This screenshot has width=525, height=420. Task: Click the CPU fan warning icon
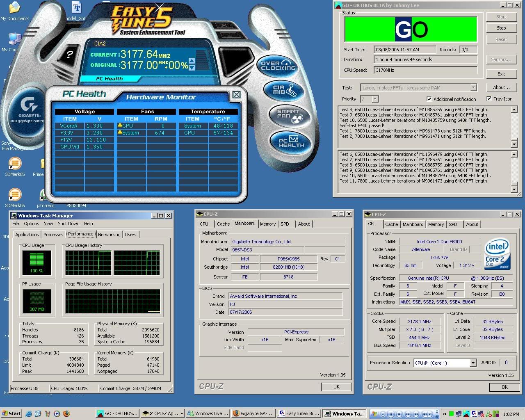tap(120, 126)
